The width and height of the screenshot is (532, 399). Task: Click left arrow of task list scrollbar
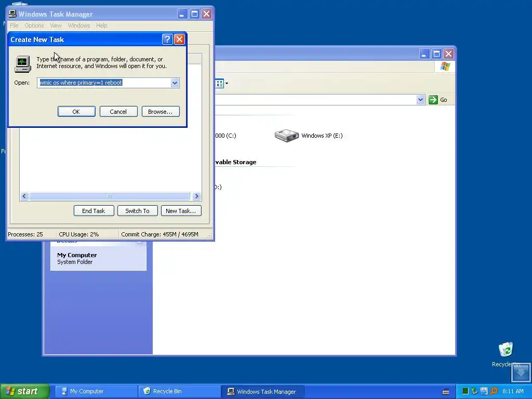[x=24, y=196]
